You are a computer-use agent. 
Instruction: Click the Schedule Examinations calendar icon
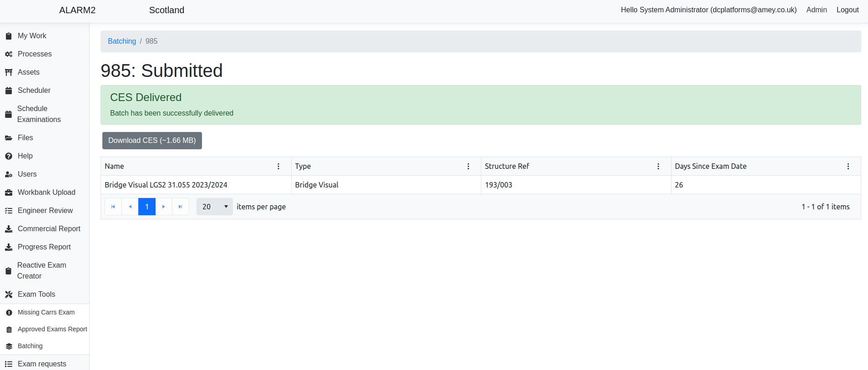tap(8, 114)
